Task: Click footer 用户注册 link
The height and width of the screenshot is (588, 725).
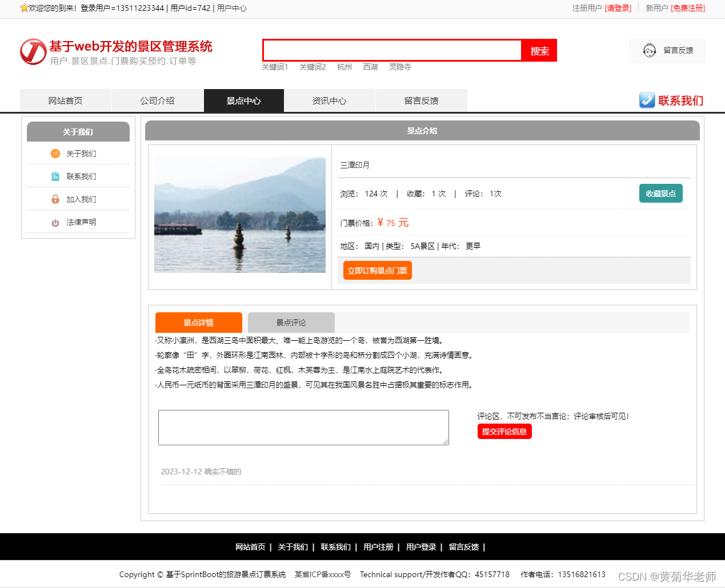Action: click(378, 547)
